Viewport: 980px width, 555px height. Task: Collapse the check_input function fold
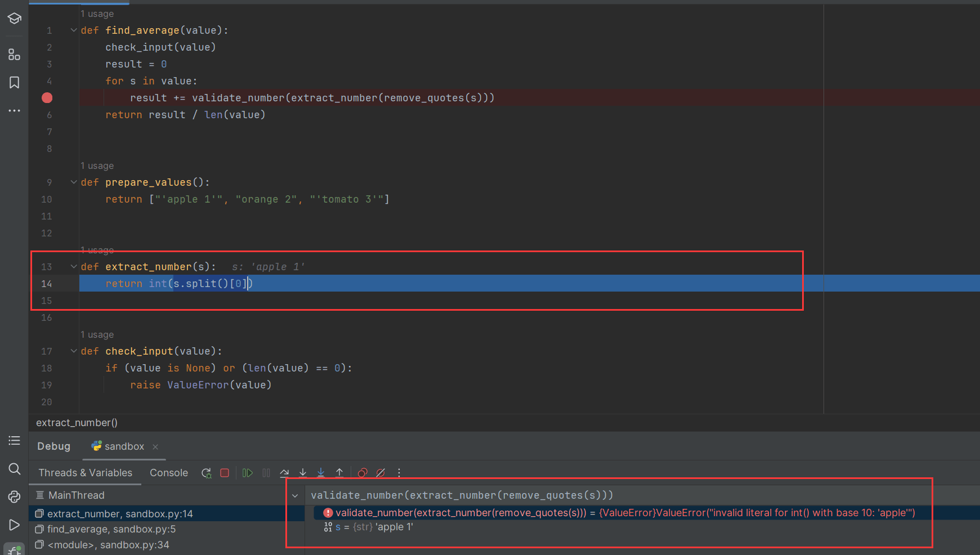(x=74, y=351)
